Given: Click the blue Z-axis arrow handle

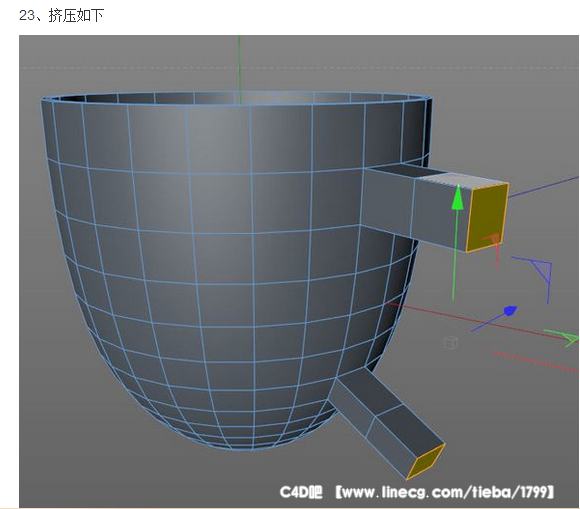Looking at the screenshot, I should click(x=511, y=311).
